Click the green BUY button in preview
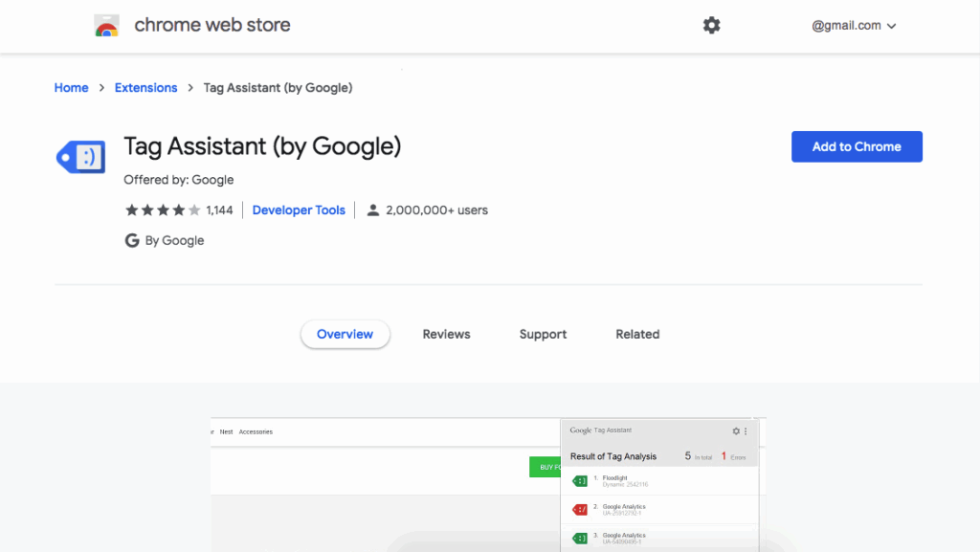The image size is (980, 552). (546, 467)
